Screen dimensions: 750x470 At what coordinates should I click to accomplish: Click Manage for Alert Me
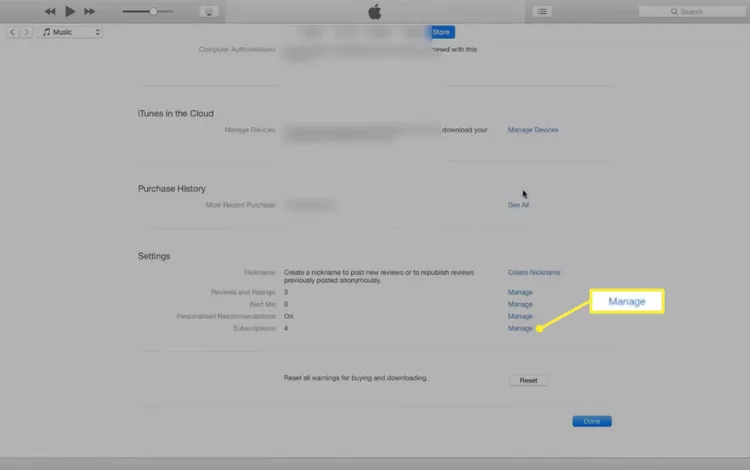tap(520, 304)
